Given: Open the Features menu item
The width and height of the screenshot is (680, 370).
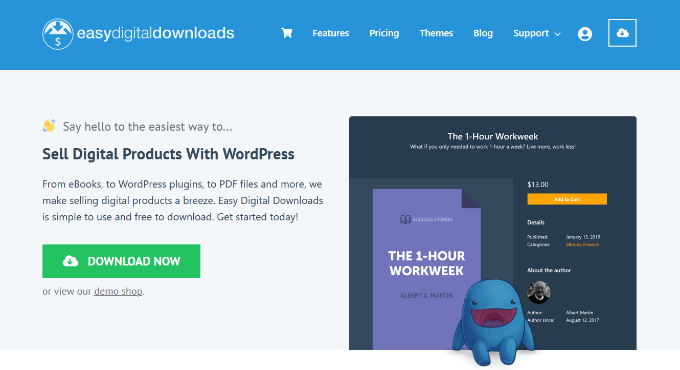Looking at the screenshot, I should pyautogui.click(x=330, y=33).
